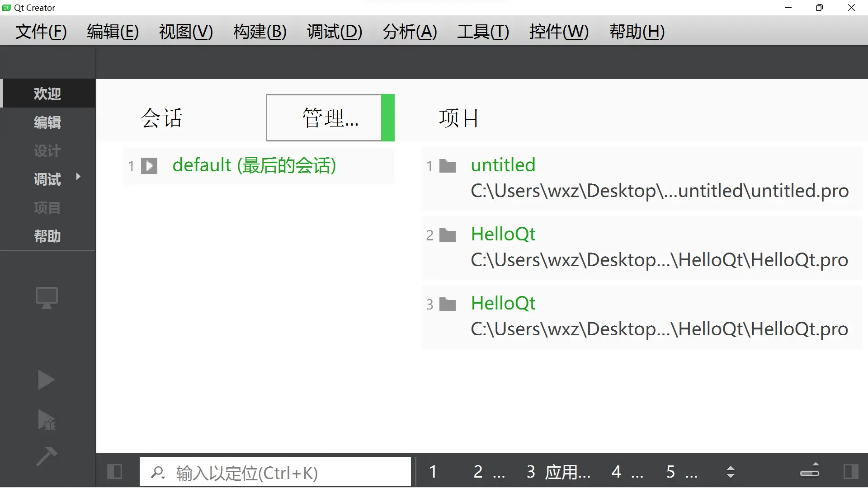
Task: Click the folder icon beside untitled
Action: pos(448,166)
